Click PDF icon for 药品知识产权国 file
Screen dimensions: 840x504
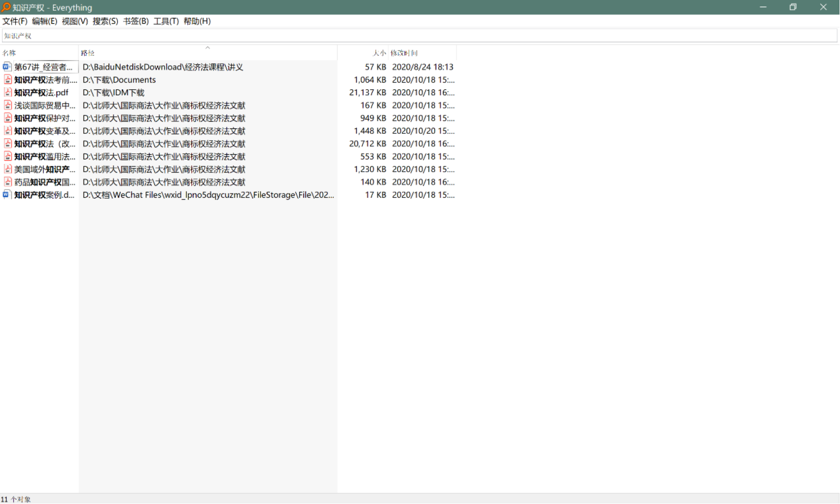pos(8,182)
